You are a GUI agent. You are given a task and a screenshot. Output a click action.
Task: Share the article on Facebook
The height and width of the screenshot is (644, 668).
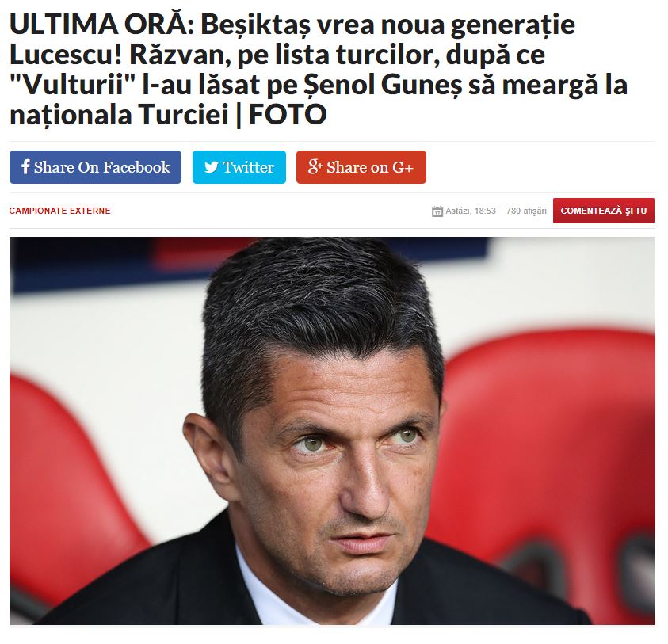click(x=95, y=167)
